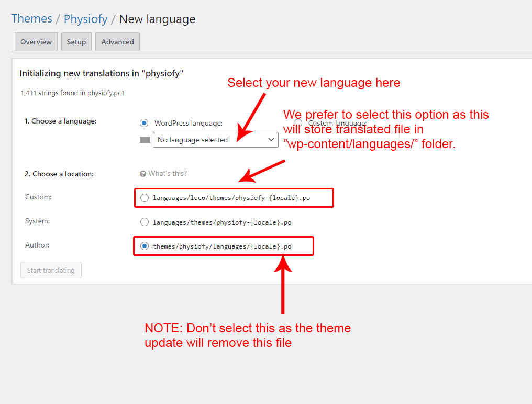Go to the Advanced tab
Screen dimensions: 532x404
(x=117, y=42)
